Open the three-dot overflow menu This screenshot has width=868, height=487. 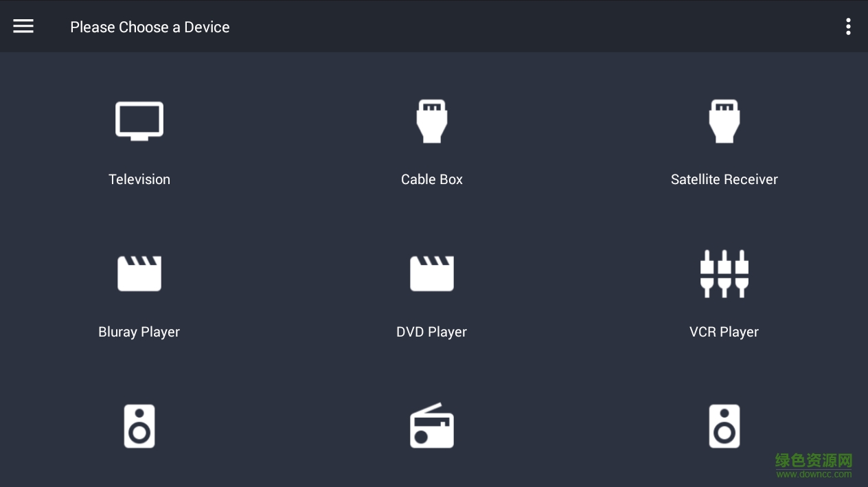pyautogui.click(x=848, y=25)
